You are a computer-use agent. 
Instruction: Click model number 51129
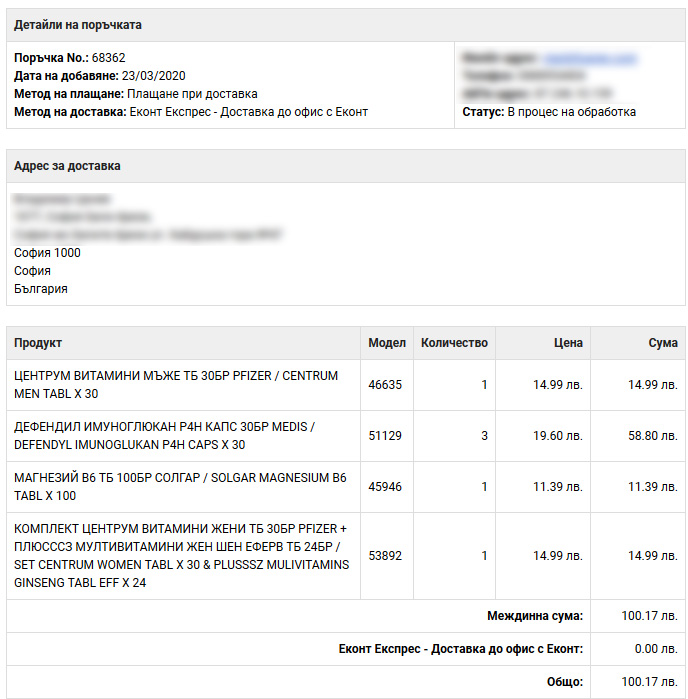[385, 436]
